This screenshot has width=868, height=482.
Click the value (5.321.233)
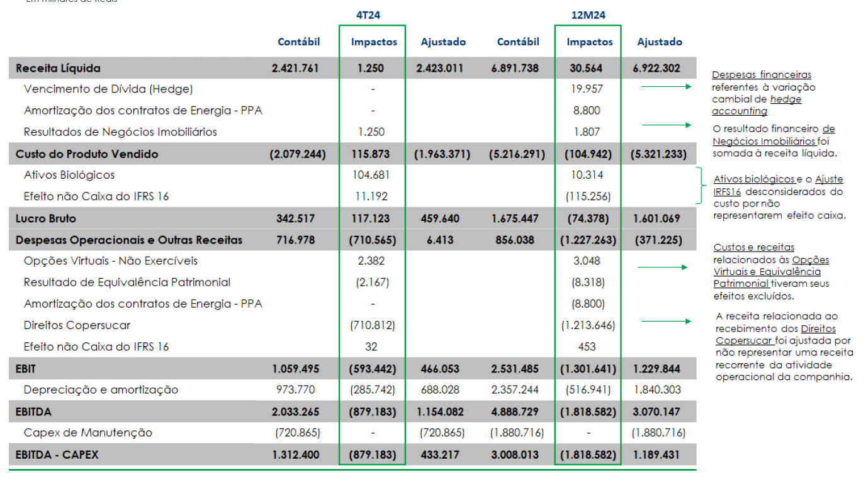(658, 154)
